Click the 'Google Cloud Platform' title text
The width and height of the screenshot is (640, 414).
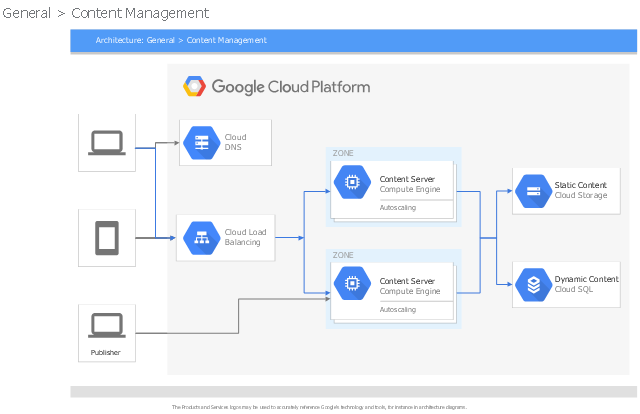pyautogui.click(x=291, y=87)
